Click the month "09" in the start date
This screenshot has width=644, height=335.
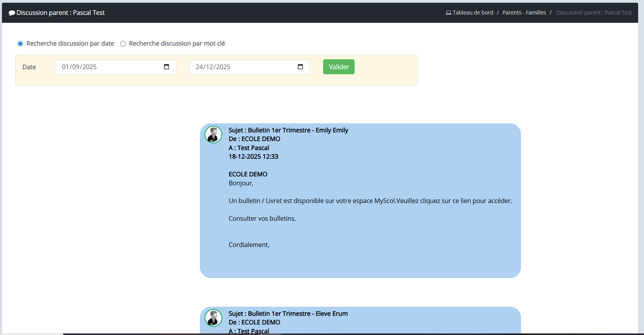coord(76,67)
